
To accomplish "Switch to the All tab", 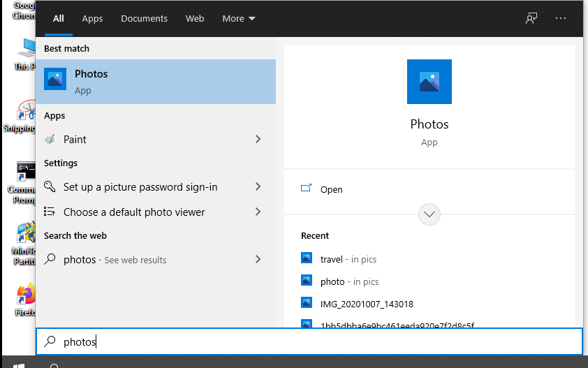I will tap(59, 18).
